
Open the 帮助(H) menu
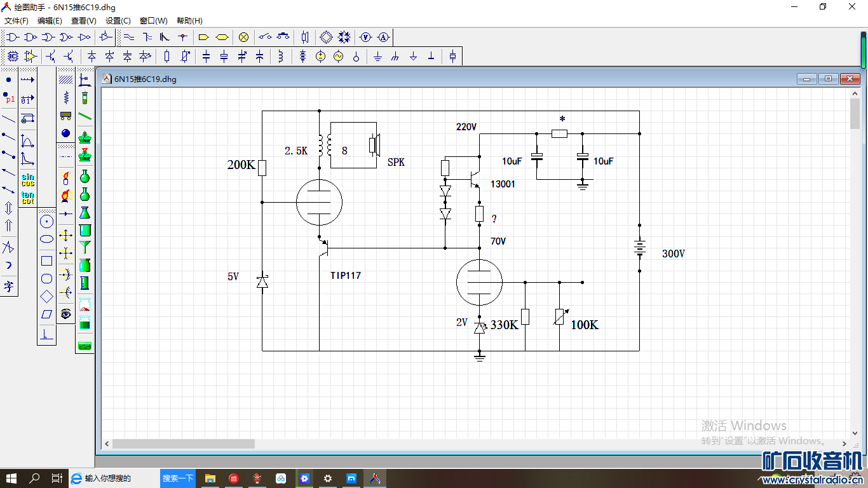[x=189, y=21]
